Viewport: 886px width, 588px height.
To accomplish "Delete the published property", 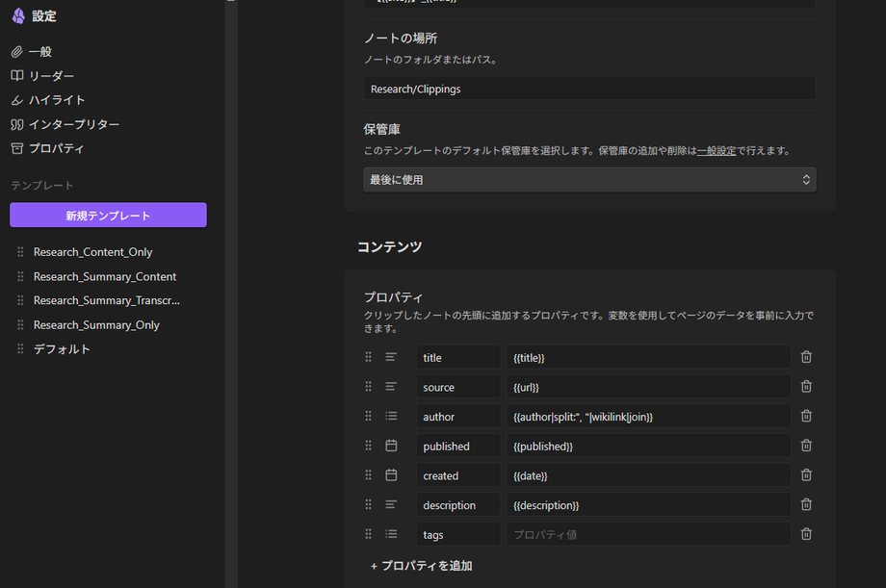I will pyautogui.click(x=806, y=446).
